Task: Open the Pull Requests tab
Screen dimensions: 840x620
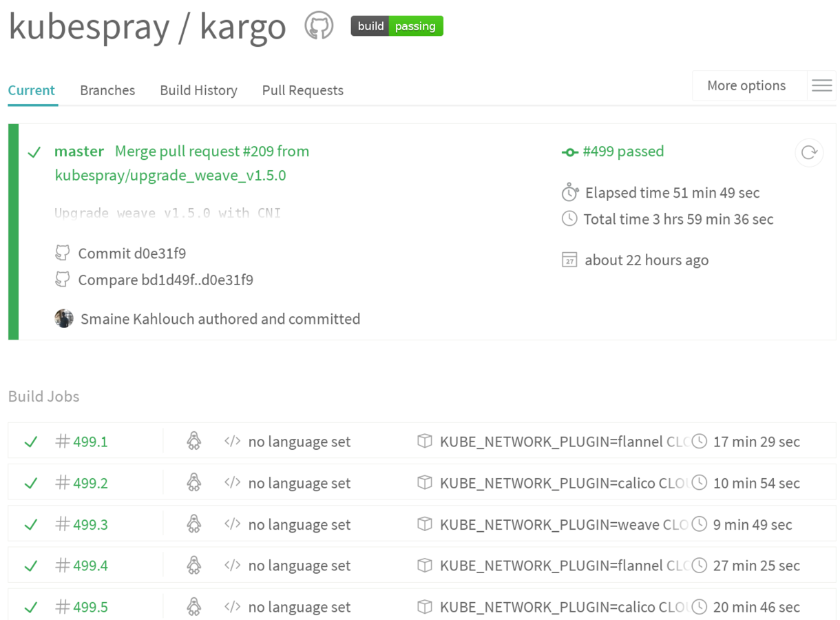Action: (x=302, y=90)
